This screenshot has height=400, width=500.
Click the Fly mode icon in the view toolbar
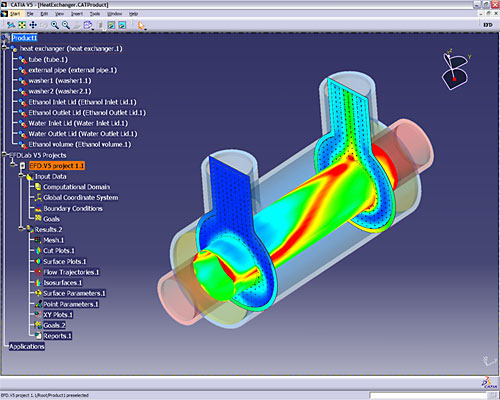[11, 25]
